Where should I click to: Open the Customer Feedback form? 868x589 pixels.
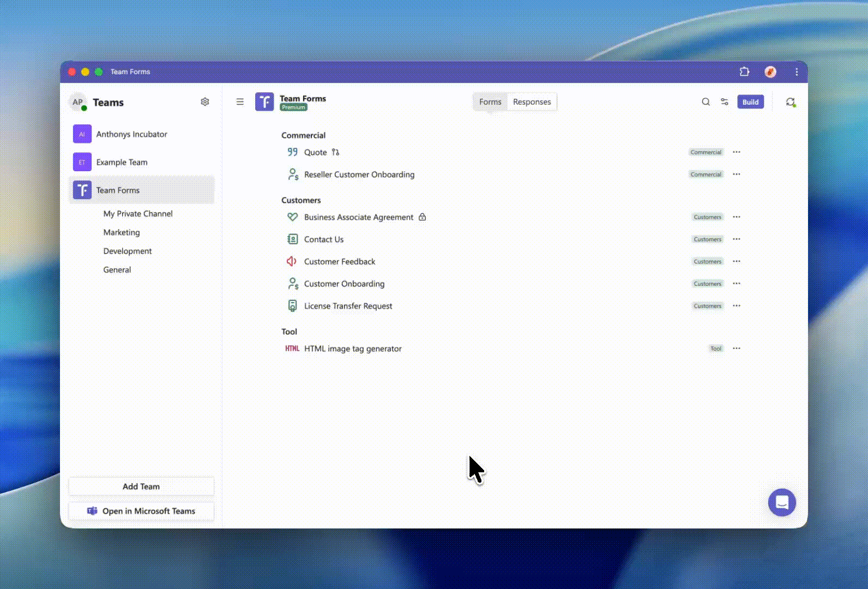point(340,262)
